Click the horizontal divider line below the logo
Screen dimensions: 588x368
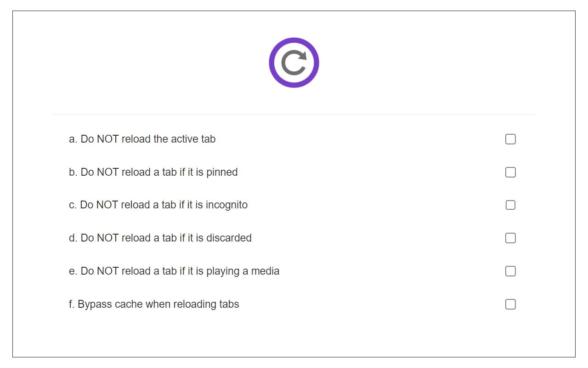tap(294, 114)
